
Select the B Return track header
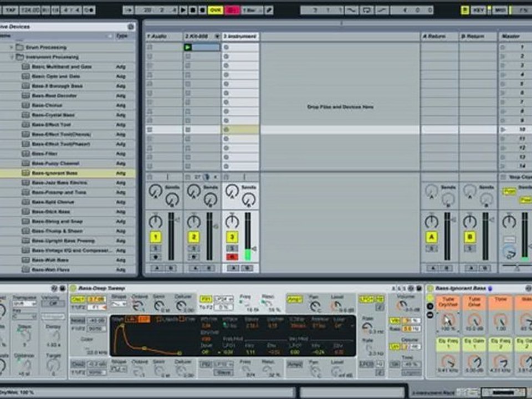point(477,37)
